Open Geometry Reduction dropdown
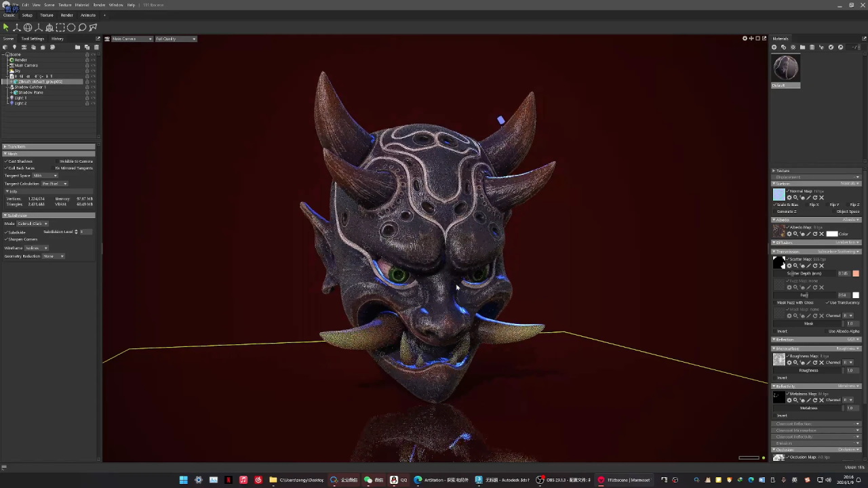Image resolution: width=868 pixels, height=488 pixels. [53, 256]
